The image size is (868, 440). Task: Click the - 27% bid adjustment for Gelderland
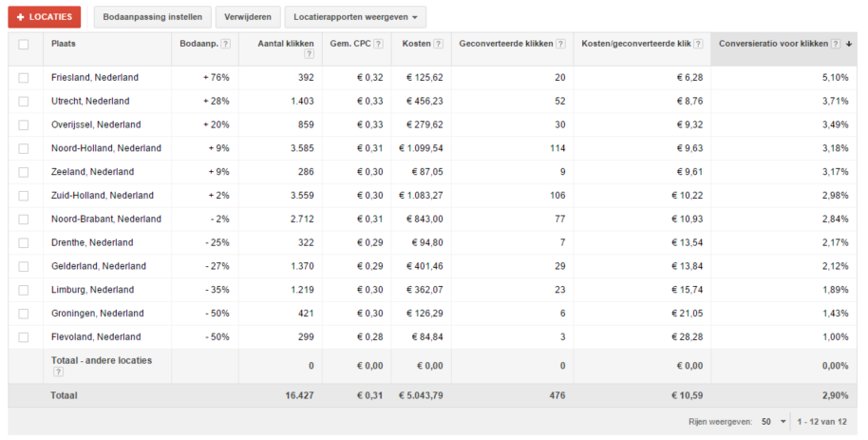[x=217, y=266]
